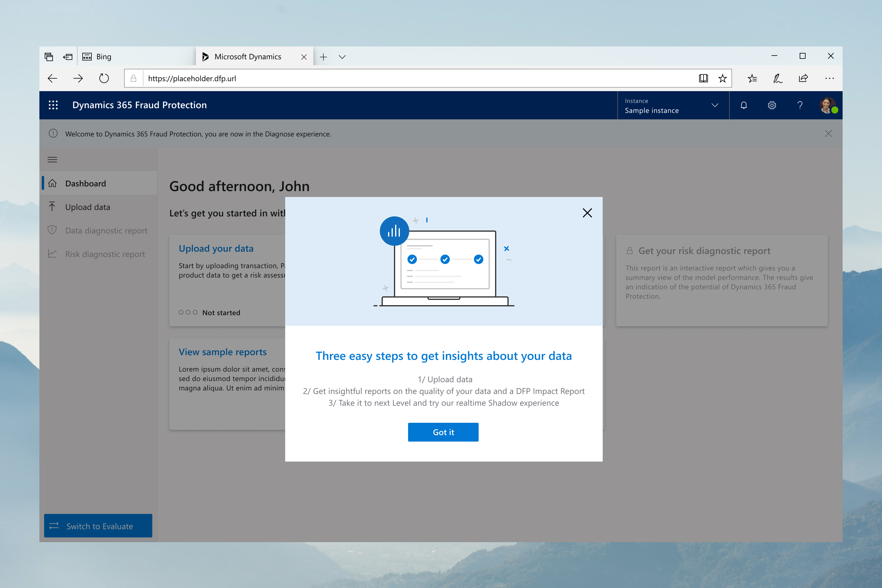Expand the tab preview chevron
Viewport: 882px width, 588px height.
(x=342, y=57)
